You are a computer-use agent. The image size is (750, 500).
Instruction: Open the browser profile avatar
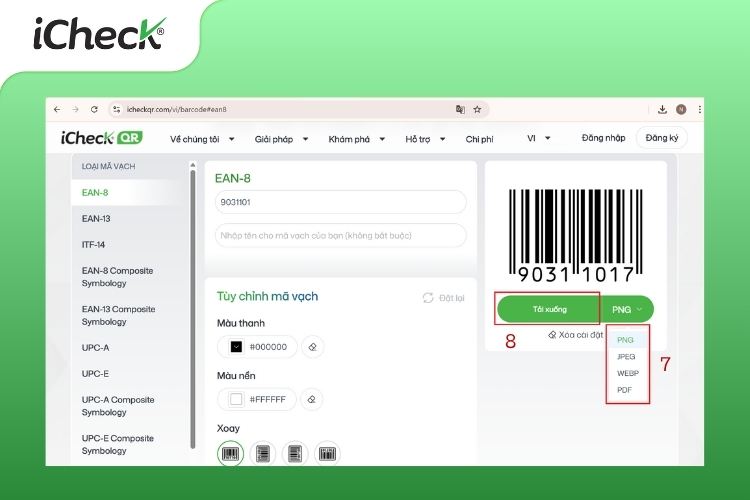tap(681, 110)
